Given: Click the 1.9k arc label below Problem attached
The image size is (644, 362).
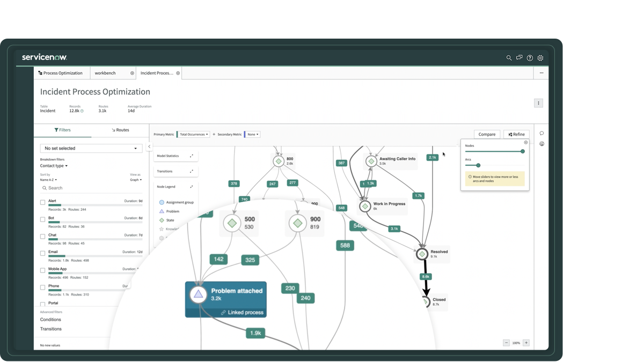Looking at the screenshot, I should pyautogui.click(x=256, y=333).
